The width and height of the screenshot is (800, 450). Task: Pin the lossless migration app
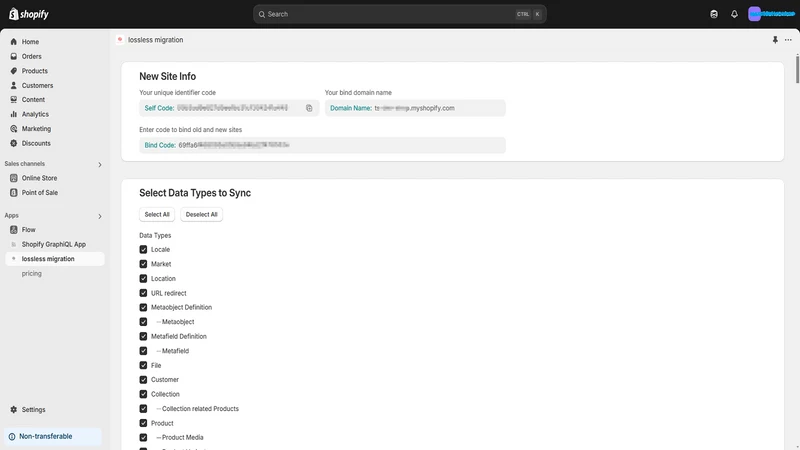(775, 40)
